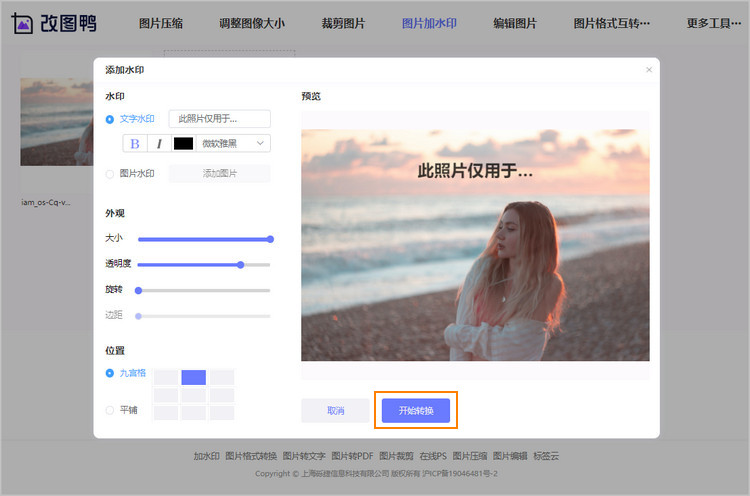Click the 图片压缩 footer link
The width and height of the screenshot is (750, 496).
(470, 456)
